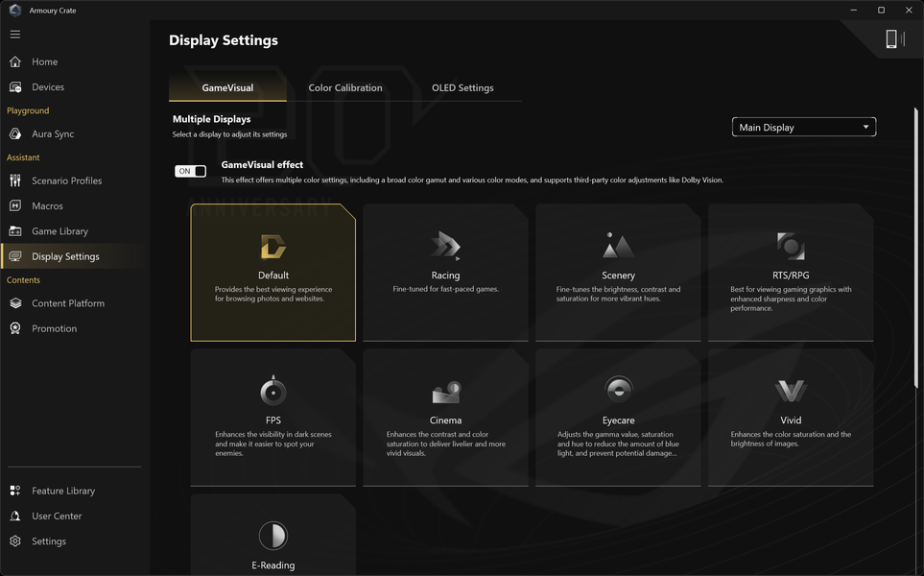
Task: Open Devices from the sidebar
Action: tap(48, 87)
